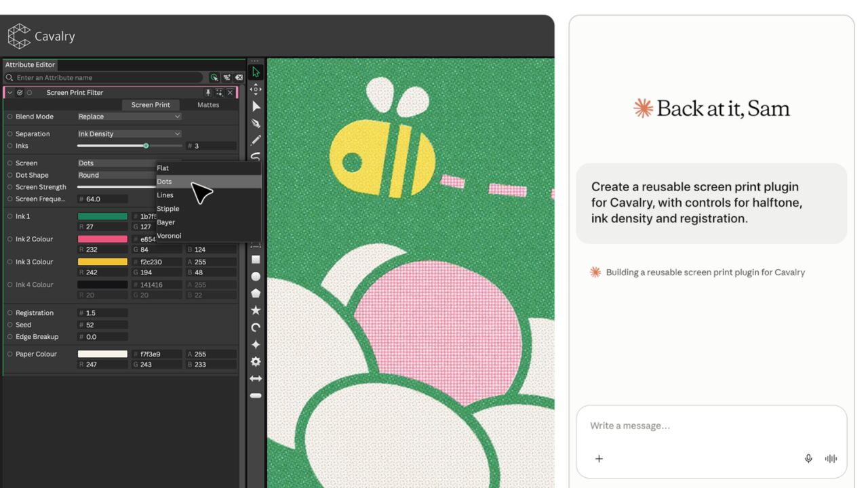
Task: Click the Write a message input
Action: click(x=711, y=426)
